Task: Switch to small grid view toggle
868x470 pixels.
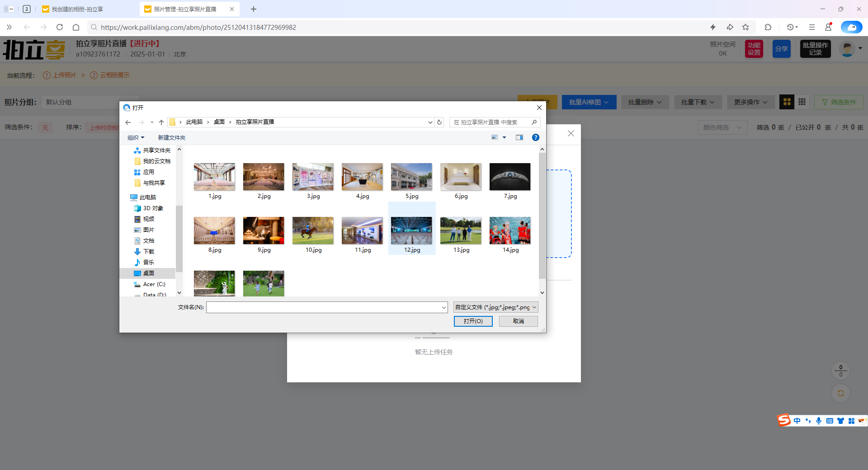Action: pyautogui.click(x=802, y=102)
